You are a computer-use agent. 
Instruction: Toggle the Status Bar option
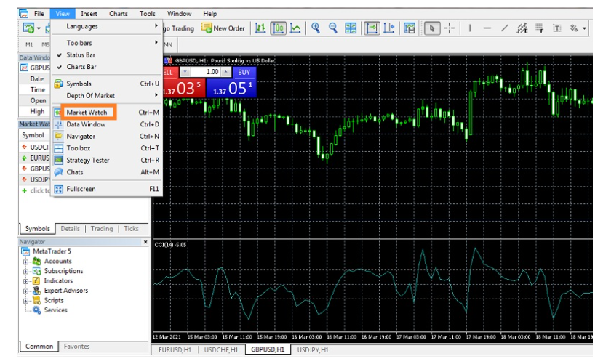pyautogui.click(x=107, y=55)
